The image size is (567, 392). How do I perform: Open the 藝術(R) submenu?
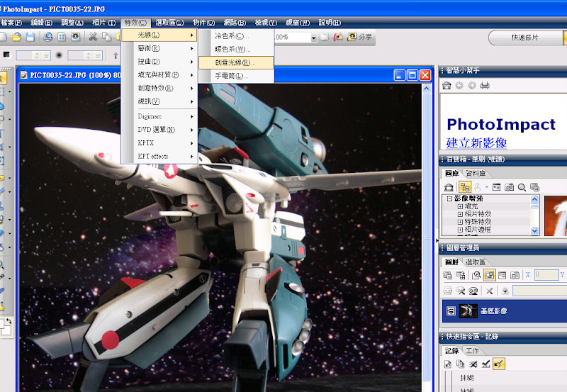[x=159, y=48]
